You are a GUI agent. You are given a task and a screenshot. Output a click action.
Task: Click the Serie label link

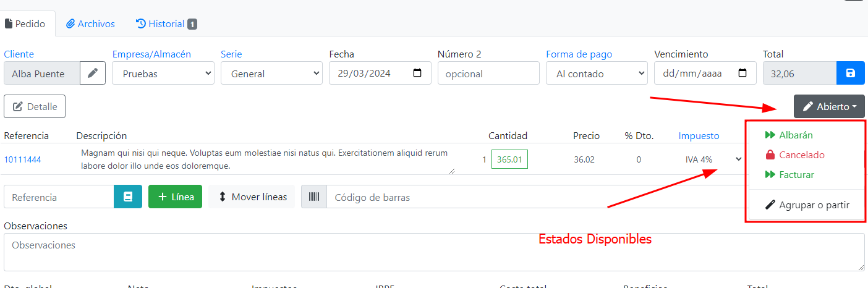[231, 54]
